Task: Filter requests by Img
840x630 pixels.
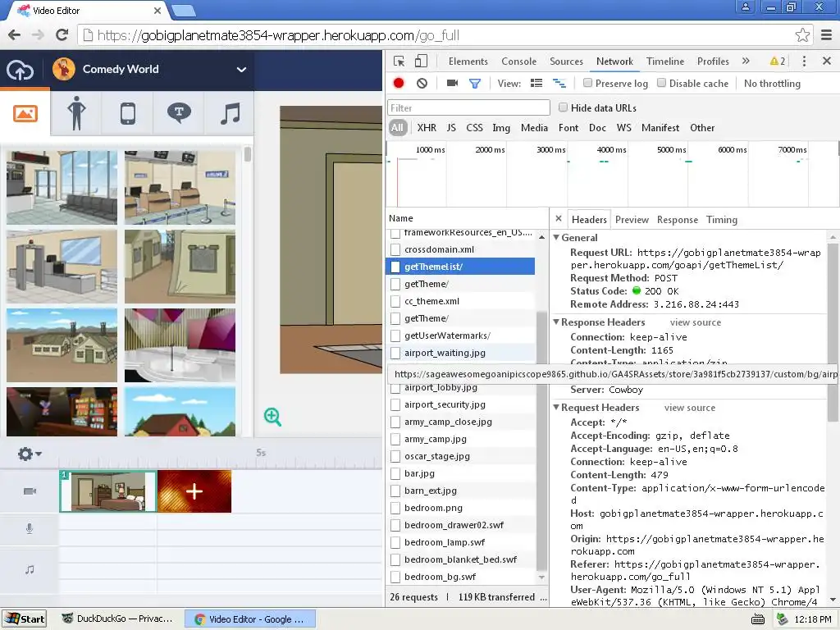Action: tap(501, 127)
